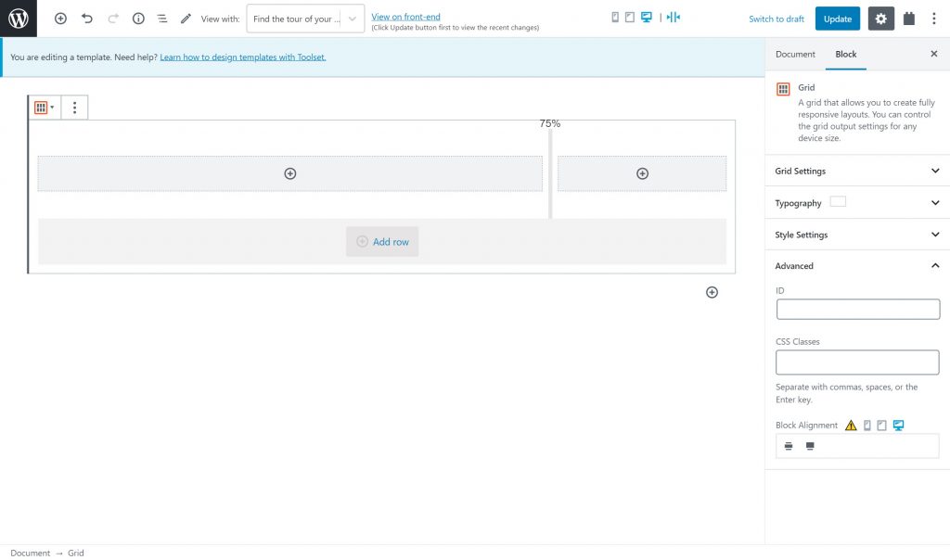Expand the Style Settings panel

point(857,235)
